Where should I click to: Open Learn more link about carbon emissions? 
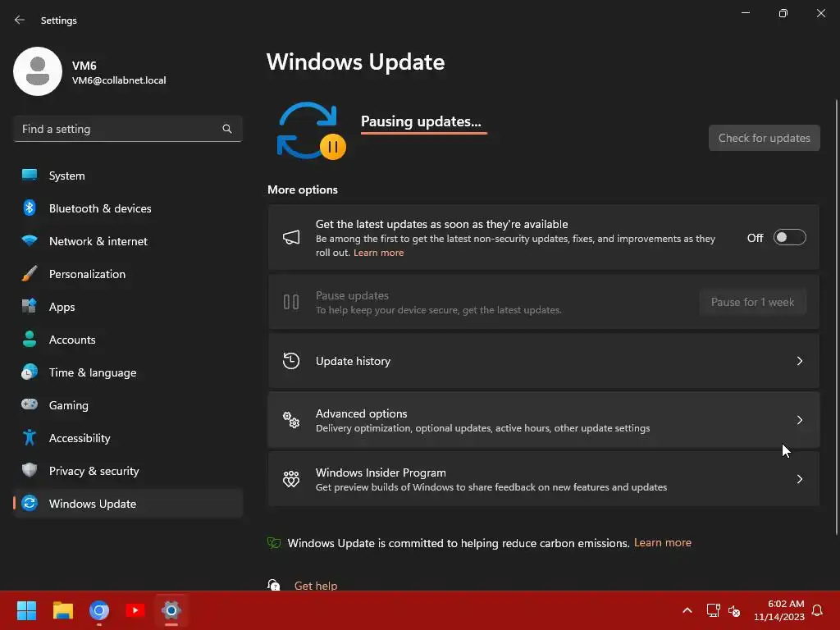point(663,543)
